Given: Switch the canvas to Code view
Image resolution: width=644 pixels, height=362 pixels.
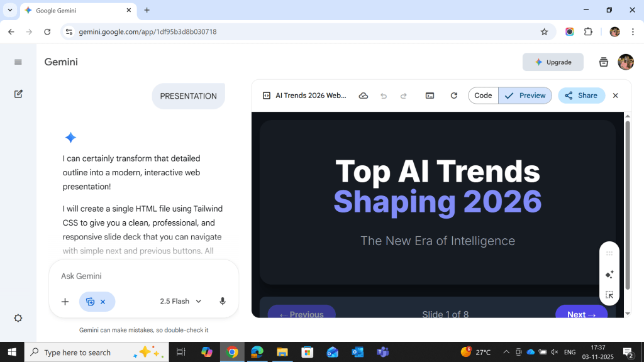Looking at the screenshot, I should [483, 96].
